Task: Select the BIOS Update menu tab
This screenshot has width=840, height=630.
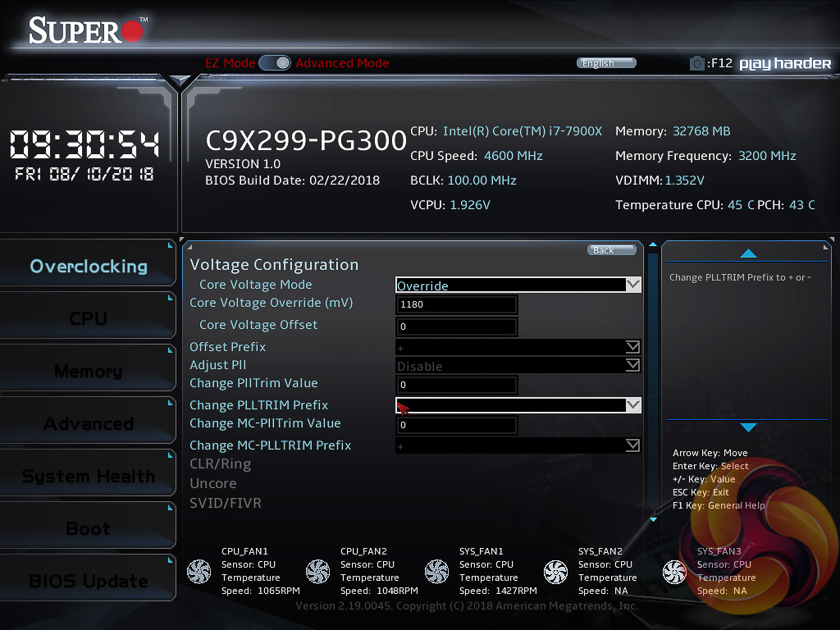Action: [88, 581]
